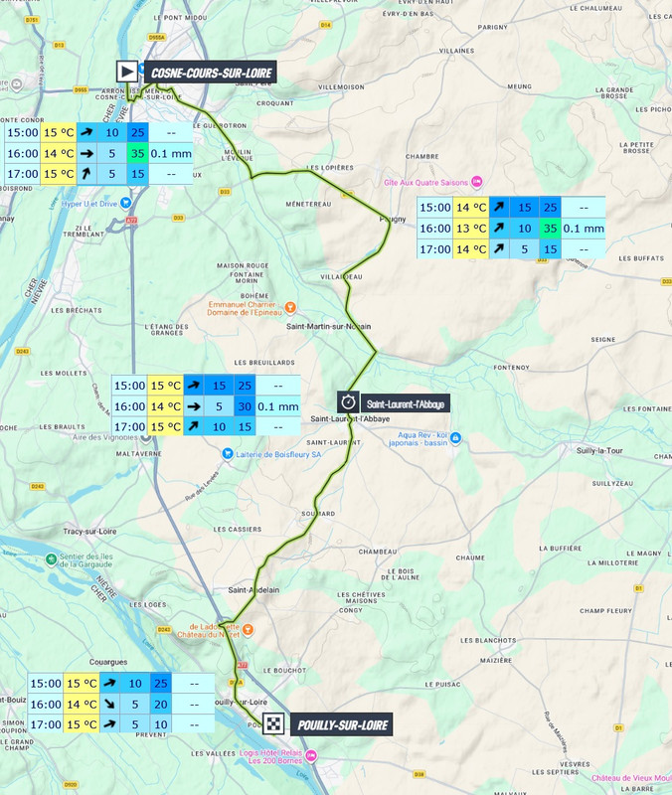The image size is (672, 795).
Task: Click the Saint-Andelain town label
Action: pyautogui.click(x=253, y=589)
